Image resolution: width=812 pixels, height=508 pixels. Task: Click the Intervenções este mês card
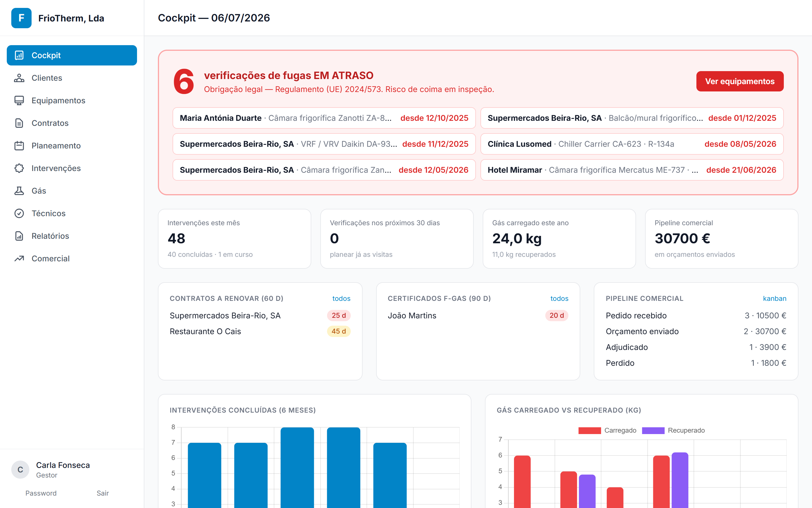coord(235,238)
